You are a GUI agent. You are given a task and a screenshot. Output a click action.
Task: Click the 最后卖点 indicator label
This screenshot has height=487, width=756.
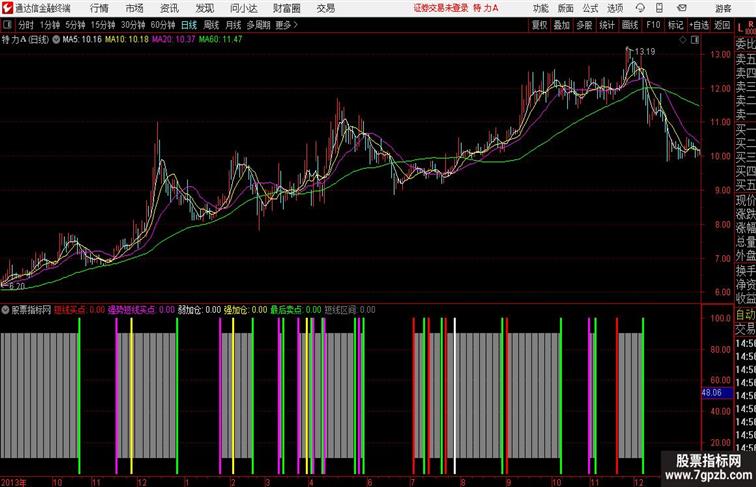pyautogui.click(x=296, y=310)
